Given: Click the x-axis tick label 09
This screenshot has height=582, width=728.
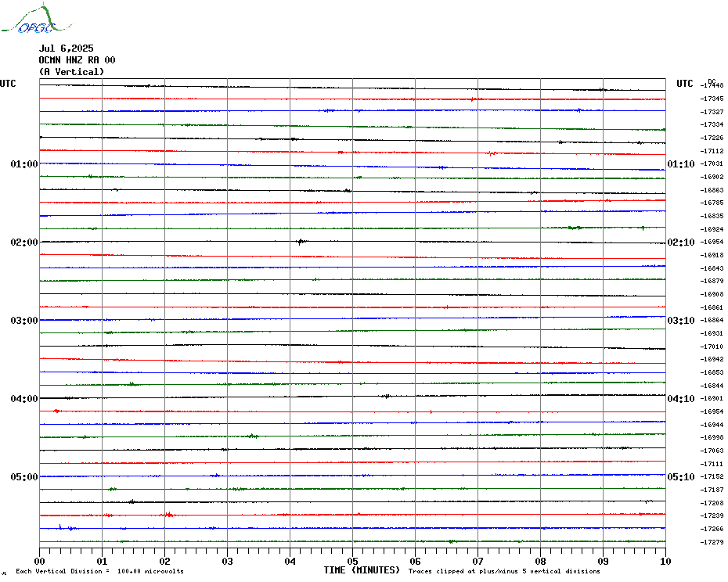Looking at the screenshot, I should tap(603, 562).
